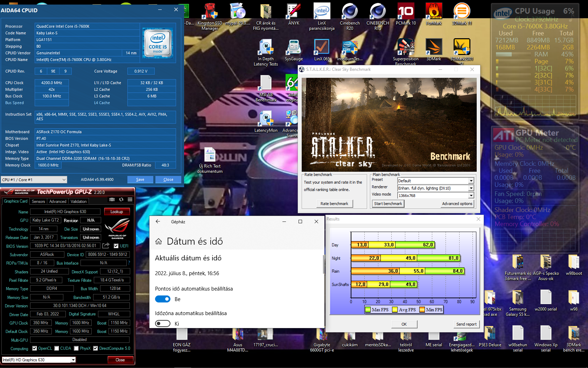Toggle PhysX checkbox in GPU-Z
The width and height of the screenshot is (588, 368).
point(76,348)
